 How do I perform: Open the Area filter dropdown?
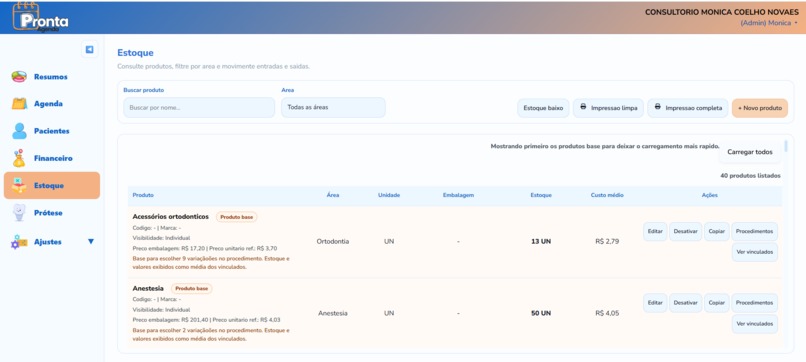[x=333, y=107]
